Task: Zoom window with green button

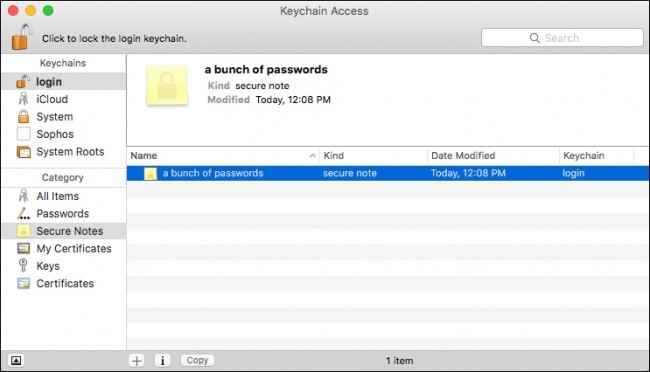Action: click(48, 10)
